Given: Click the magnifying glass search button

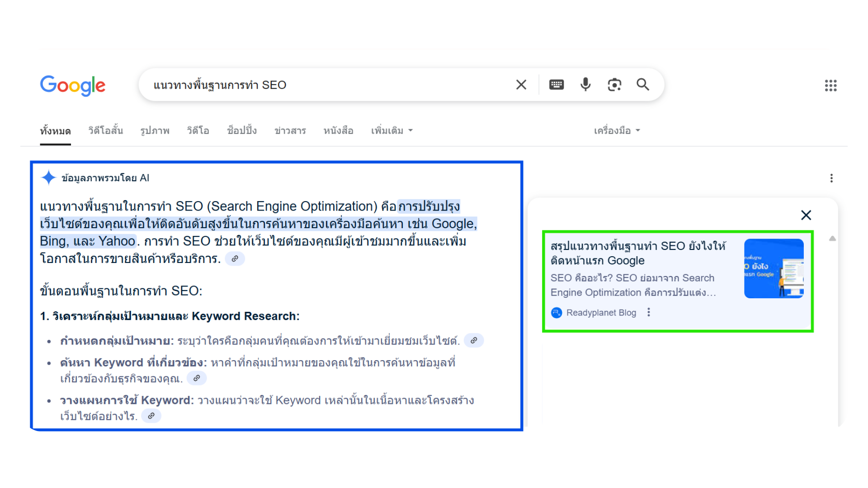Looking at the screenshot, I should pyautogui.click(x=643, y=84).
